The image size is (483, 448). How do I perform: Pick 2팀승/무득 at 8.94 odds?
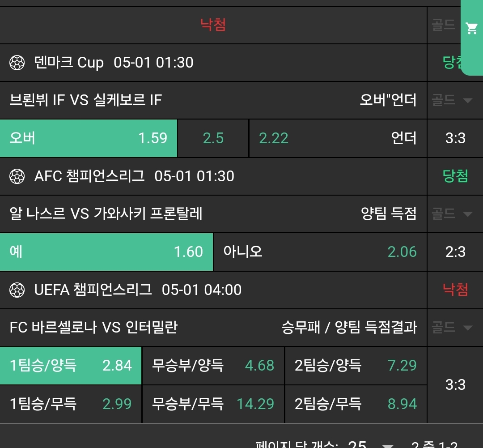click(x=356, y=404)
